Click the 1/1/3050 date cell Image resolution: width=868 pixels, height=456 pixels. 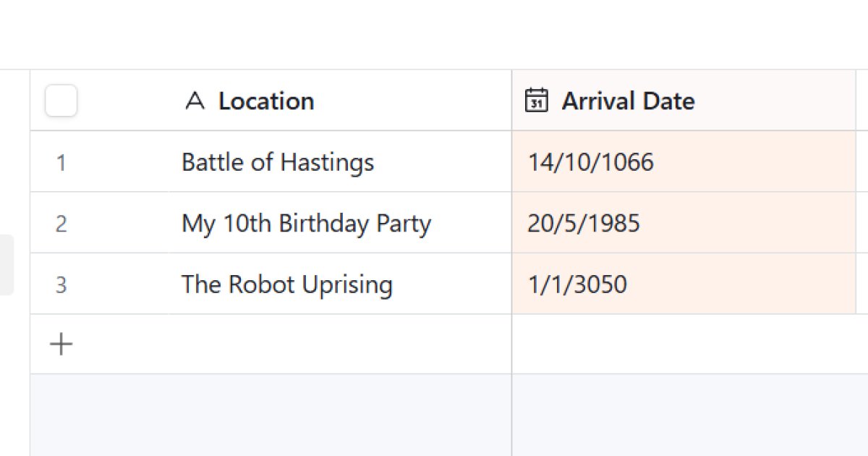(x=577, y=284)
